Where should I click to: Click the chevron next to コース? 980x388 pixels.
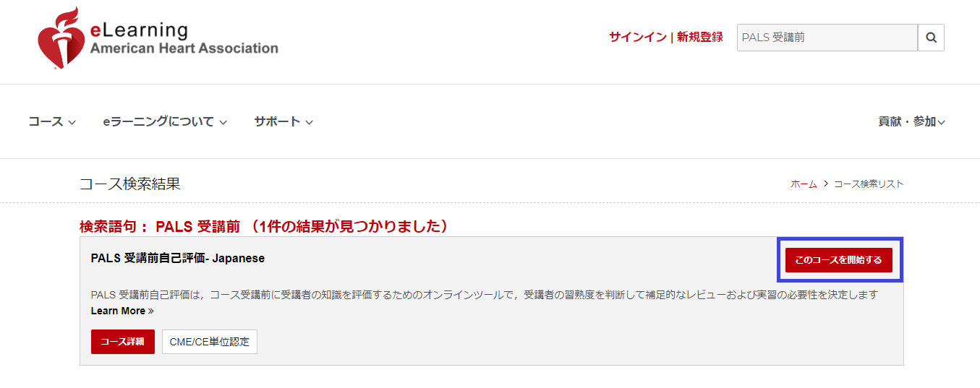coord(72,123)
